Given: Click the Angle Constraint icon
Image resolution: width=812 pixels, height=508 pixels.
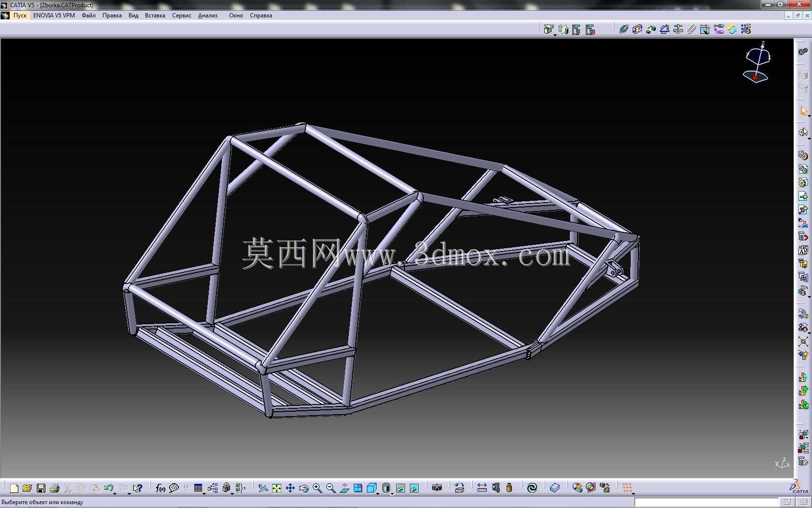Looking at the screenshot, I should click(x=665, y=30).
